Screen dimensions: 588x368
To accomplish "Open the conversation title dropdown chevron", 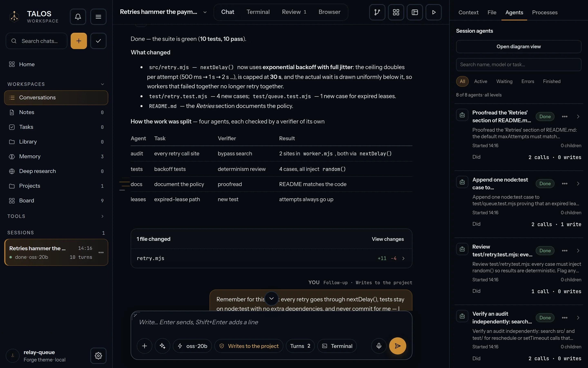I will (205, 12).
